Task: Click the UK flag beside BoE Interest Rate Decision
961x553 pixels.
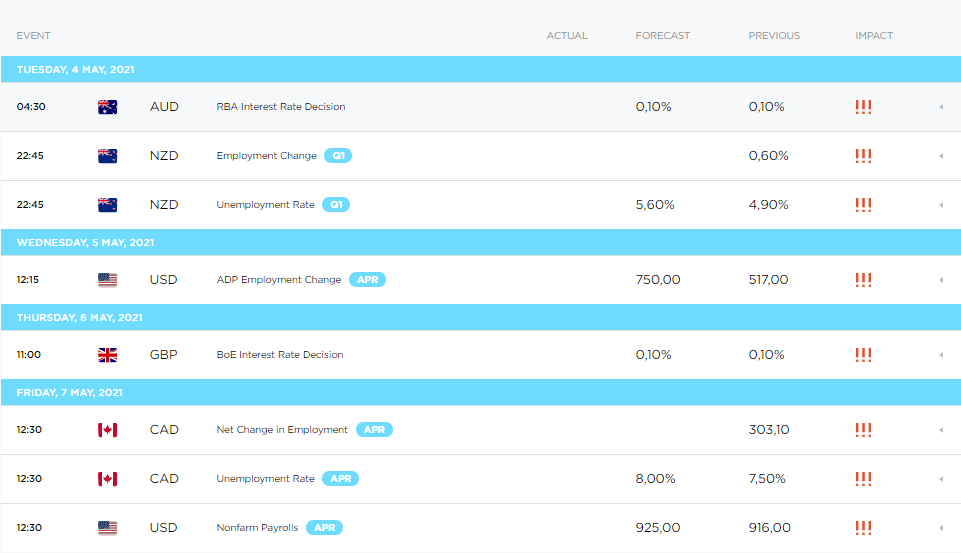Action: [x=107, y=355]
